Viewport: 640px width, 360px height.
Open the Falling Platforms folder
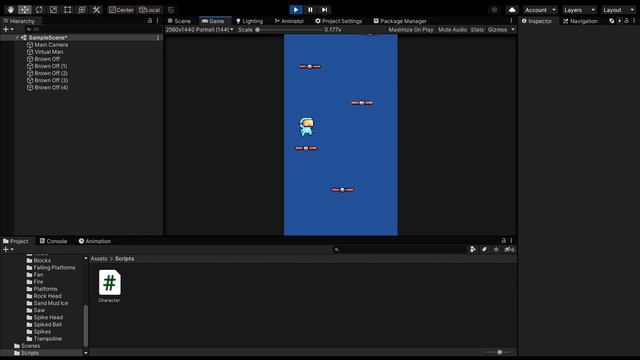(51, 268)
